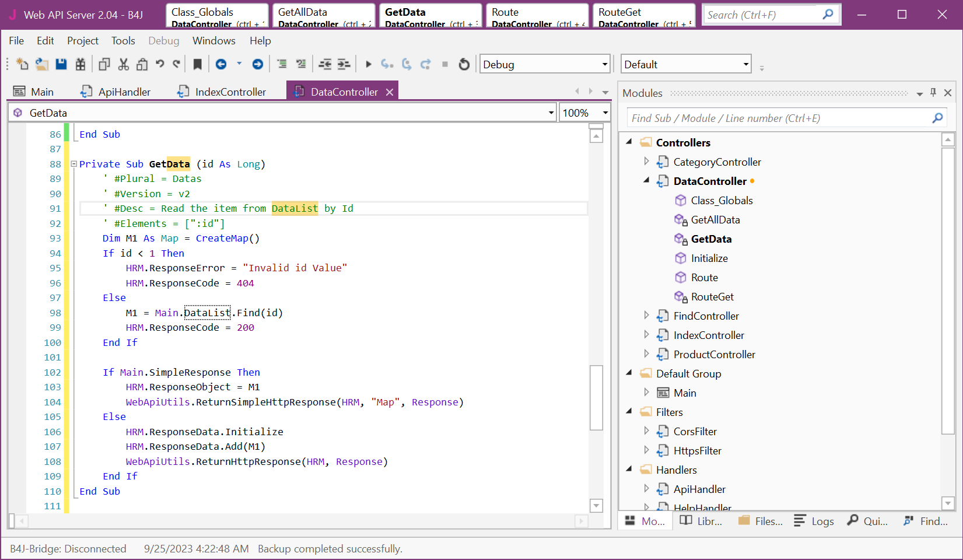Collapse the GetData sub code block
963x560 pixels.
(74, 164)
